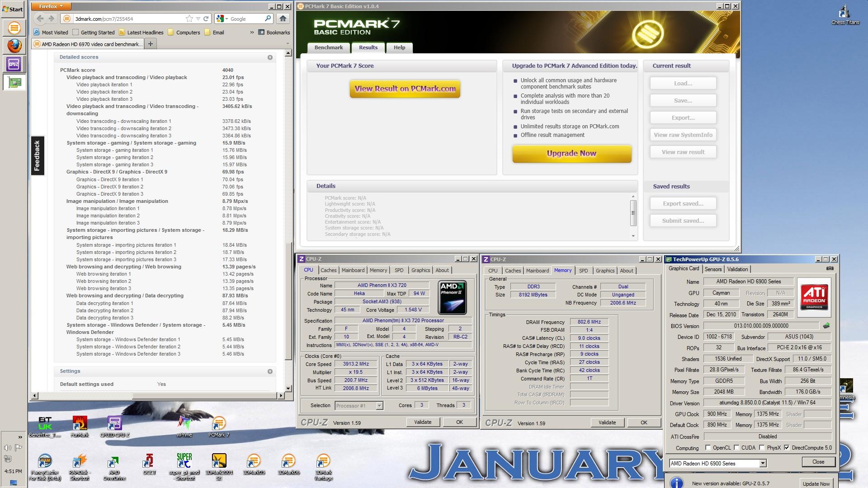The width and height of the screenshot is (868, 488).
Task: Click the Upgrade Now button
Action: click(571, 154)
